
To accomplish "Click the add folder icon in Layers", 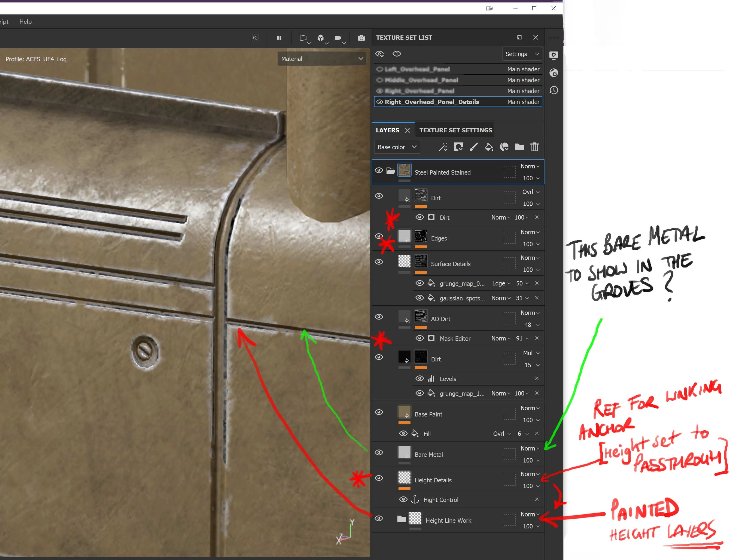I will (x=519, y=147).
